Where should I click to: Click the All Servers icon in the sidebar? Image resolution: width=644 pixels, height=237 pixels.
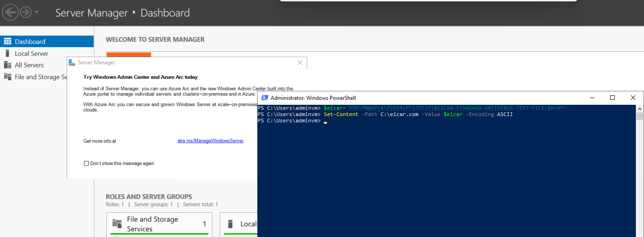(x=7, y=65)
